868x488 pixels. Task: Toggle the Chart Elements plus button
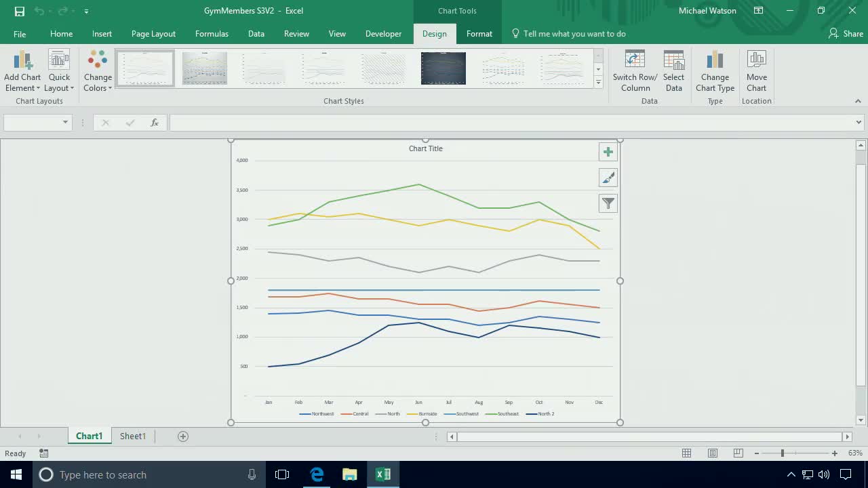click(x=608, y=152)
